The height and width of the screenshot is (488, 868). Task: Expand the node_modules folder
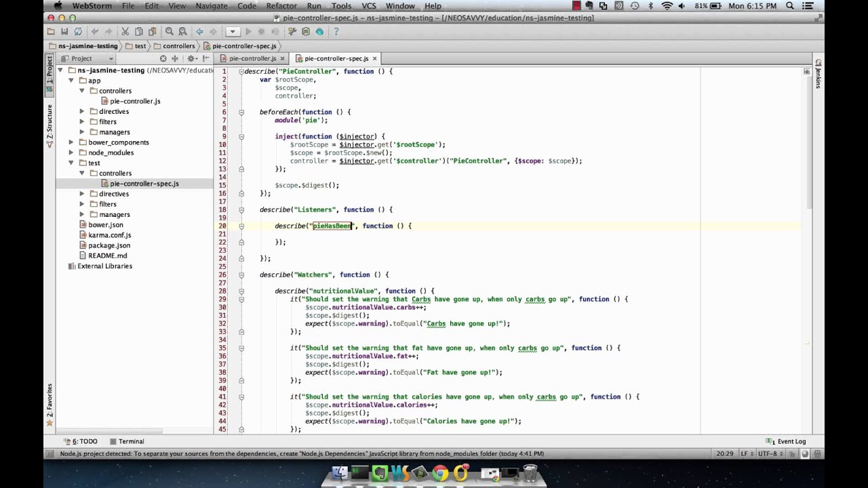click(x=71, y=152)
